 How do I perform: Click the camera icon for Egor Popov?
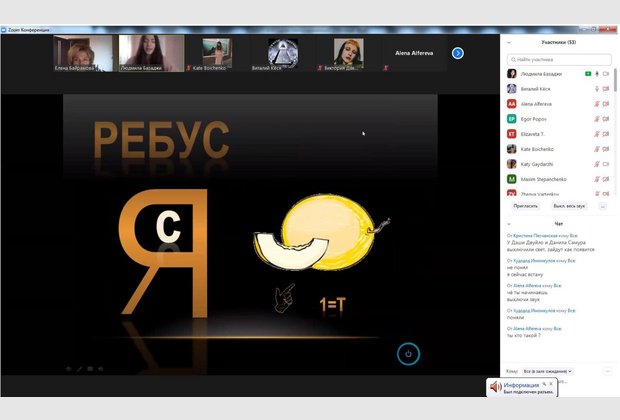[x=606, y=118]
